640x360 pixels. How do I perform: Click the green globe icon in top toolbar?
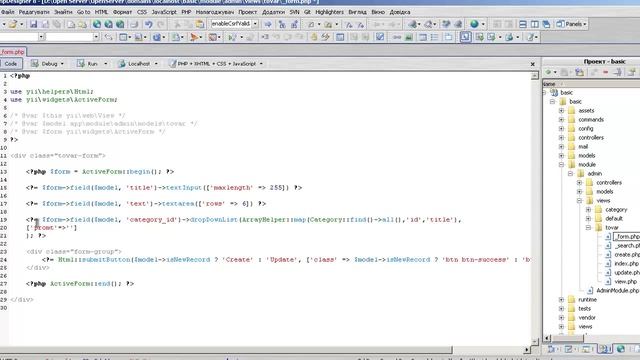(x=474, y=24)
